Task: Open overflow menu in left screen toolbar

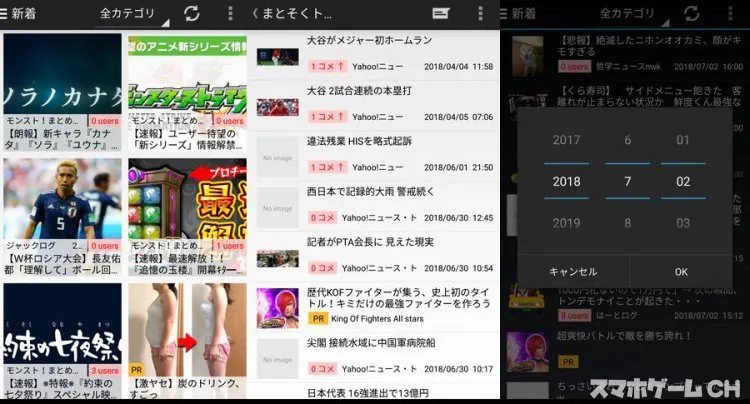Action: [230, 13]
